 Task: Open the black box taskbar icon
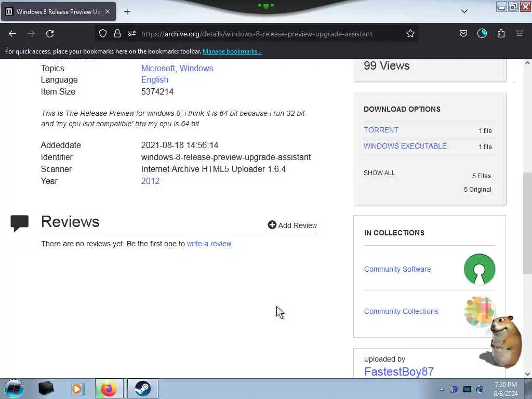[46, 389]
